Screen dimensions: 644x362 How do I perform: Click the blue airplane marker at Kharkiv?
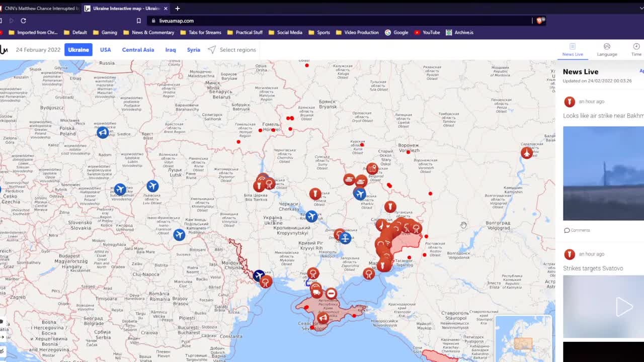pos(359,194)
